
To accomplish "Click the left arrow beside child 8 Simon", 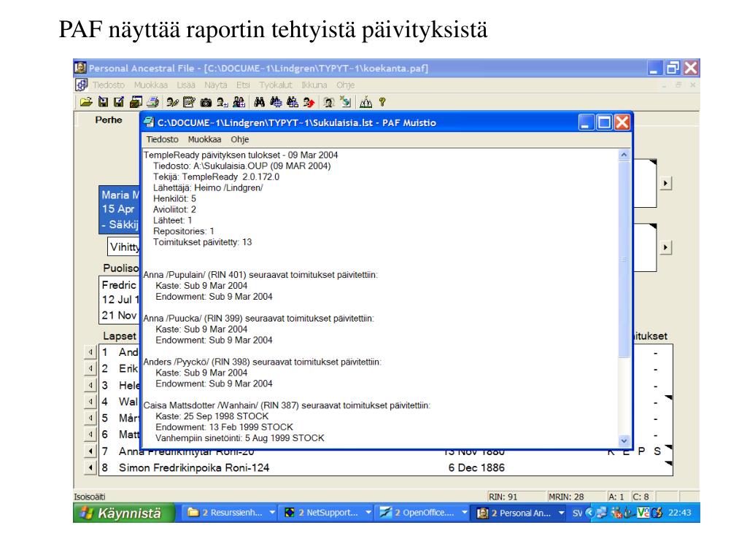I will point(90,467).
